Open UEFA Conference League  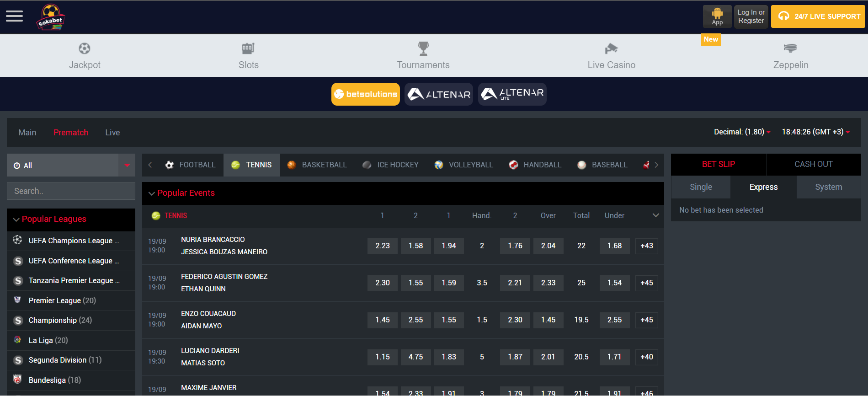coord(71,261)
